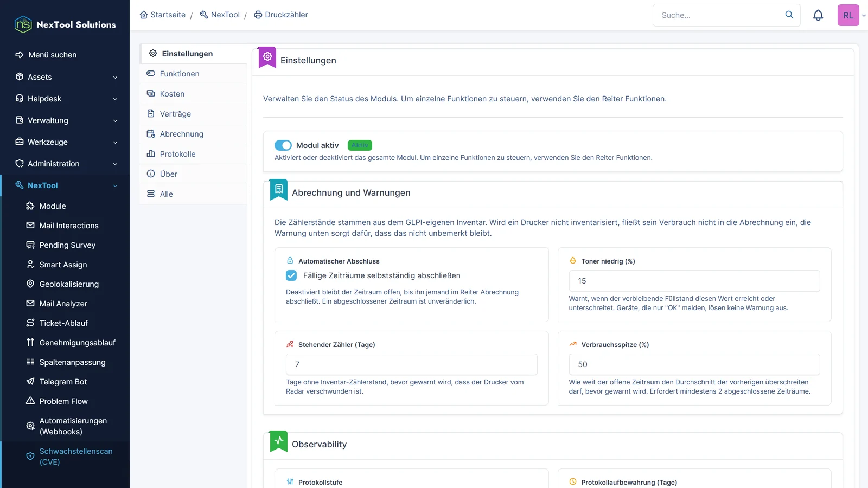Click the clock icon beside Protokollaufbewahrung
The image size is (868, 488).
(573, 482)
